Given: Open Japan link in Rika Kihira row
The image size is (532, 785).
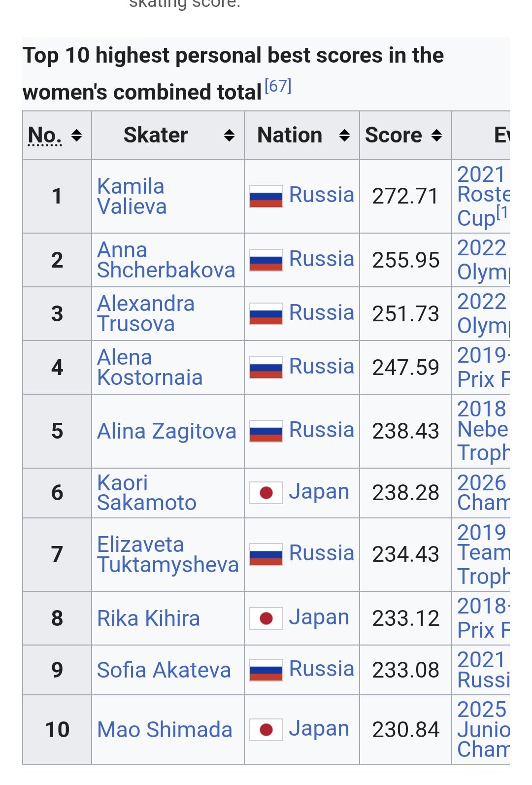Looking at the screenshot, I should click(x=319, y=617).
